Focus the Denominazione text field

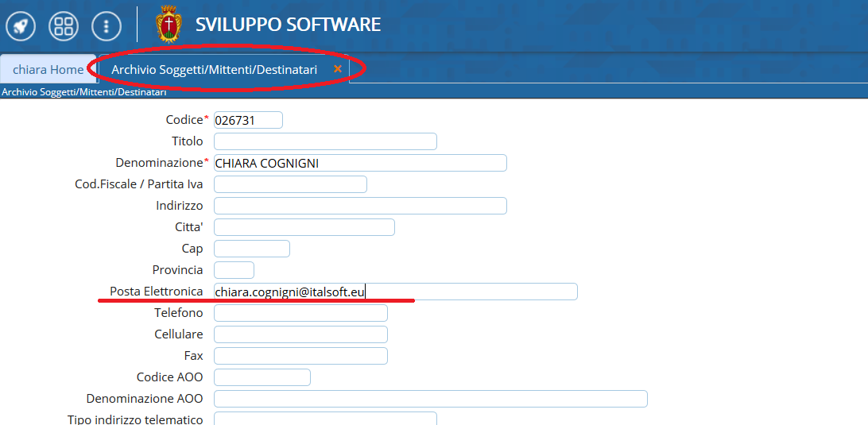[360, 163]
